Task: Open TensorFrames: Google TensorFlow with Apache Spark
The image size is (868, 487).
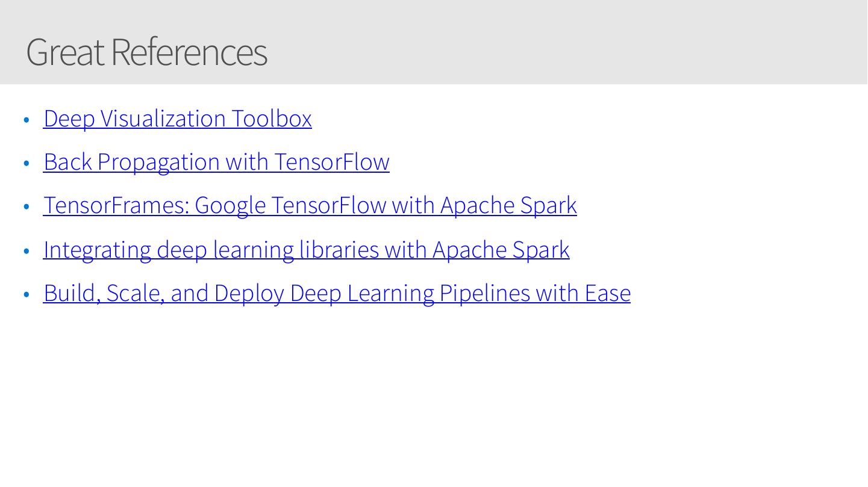Action: point(310,205)
